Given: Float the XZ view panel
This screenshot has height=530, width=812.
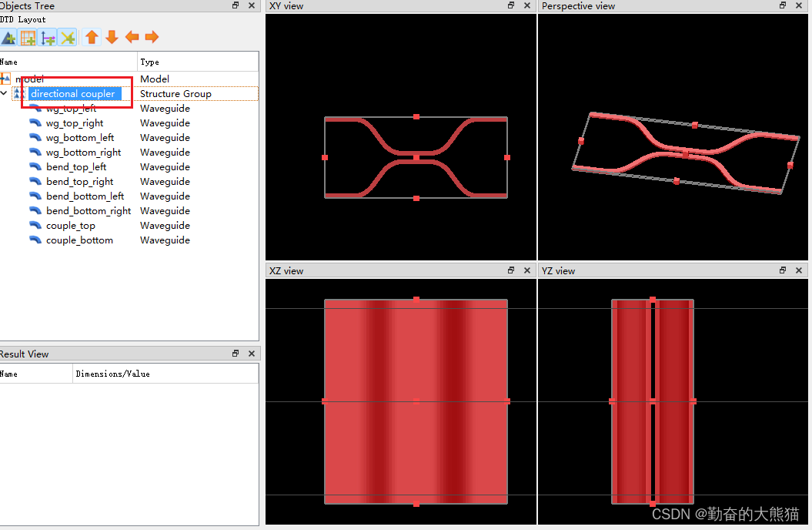Looking at the screenshot, I should [511, 270].
